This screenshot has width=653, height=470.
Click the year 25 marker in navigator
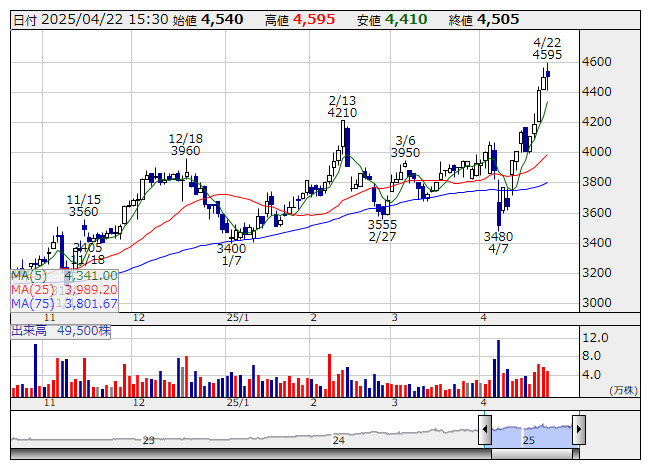[x=529, y=440]
